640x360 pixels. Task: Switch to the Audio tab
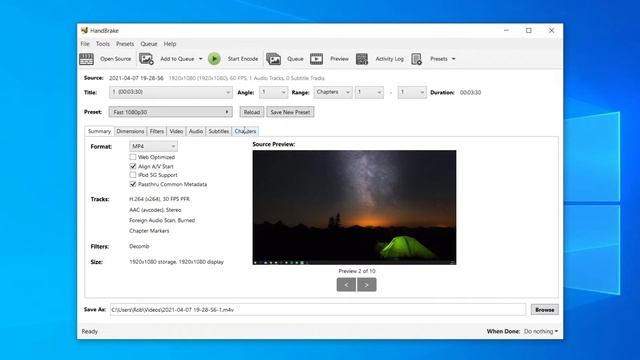(196, 131)
